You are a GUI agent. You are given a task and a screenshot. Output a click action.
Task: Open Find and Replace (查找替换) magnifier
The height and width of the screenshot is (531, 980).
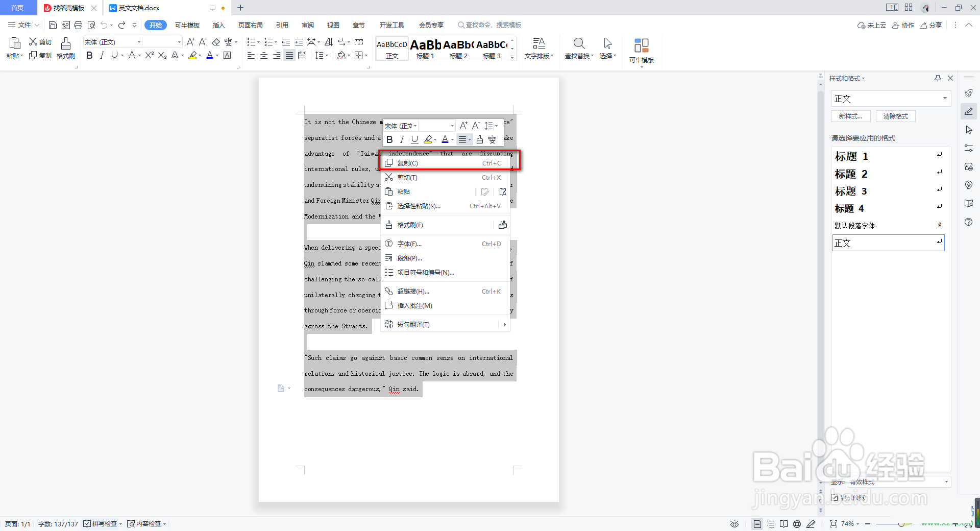coord(579,48)
